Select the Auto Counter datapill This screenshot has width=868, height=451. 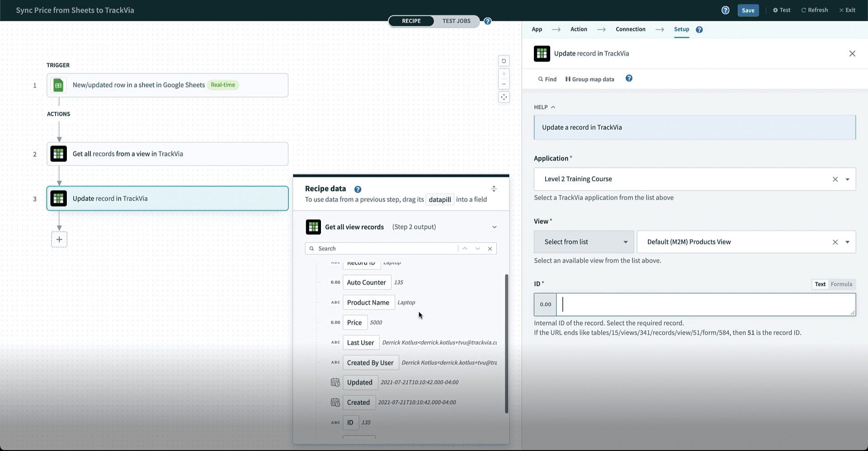[x=367, y=282]
